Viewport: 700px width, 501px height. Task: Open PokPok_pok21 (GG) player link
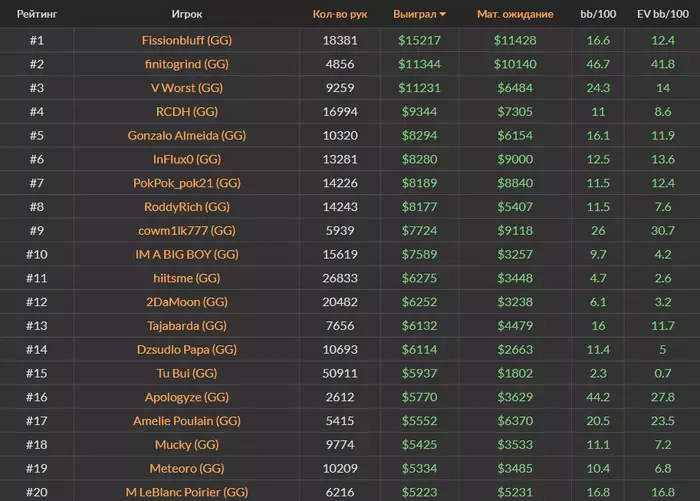[186, 183]
